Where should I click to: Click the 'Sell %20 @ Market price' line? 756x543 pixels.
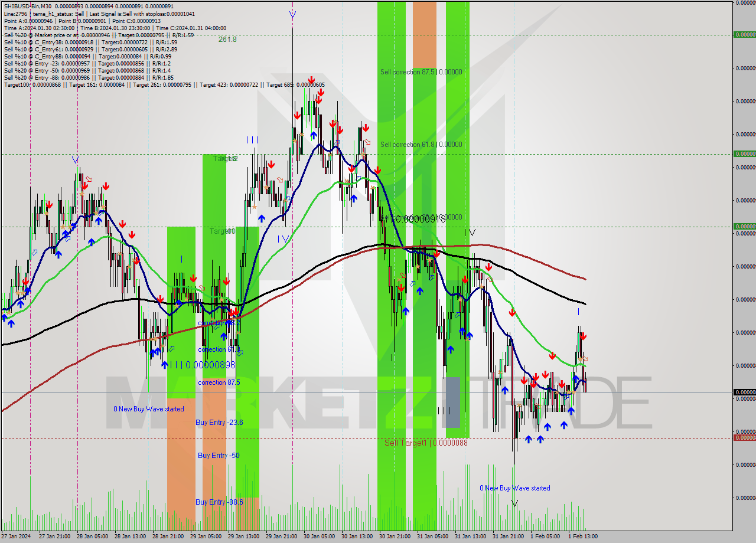pyautogui.click(x=99, y=35)
